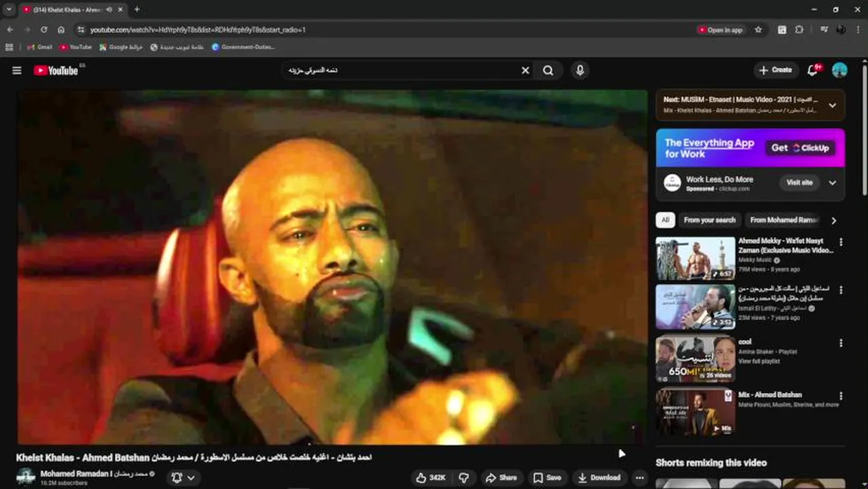Viewport: 868px width, 489px height.
Task: Select the All filter chip
Action: click(x=665, y=220)
